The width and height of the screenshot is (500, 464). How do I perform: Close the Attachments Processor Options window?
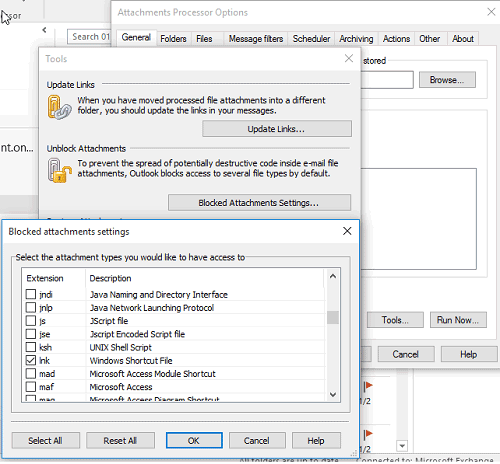point(491,12)
